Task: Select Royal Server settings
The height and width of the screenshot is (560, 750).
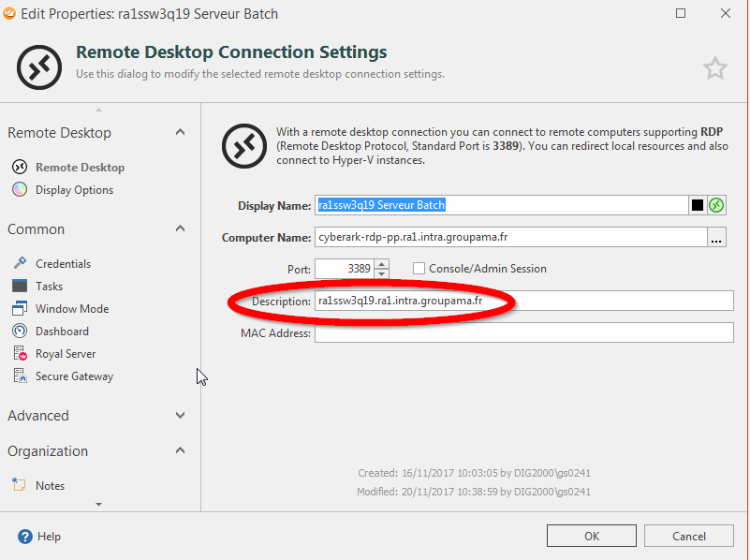Action: pyautogui.click(x=66, y=354)
